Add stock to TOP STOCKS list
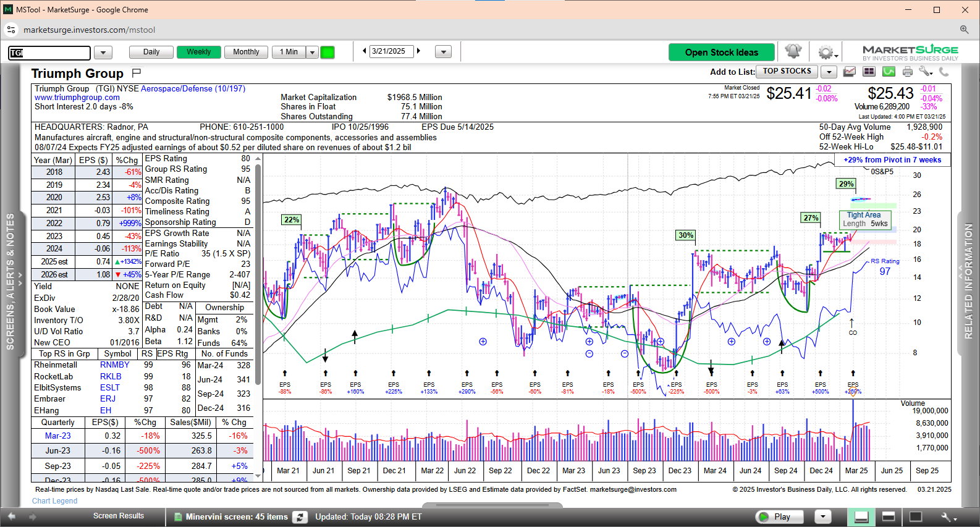 tap(787, 72)
